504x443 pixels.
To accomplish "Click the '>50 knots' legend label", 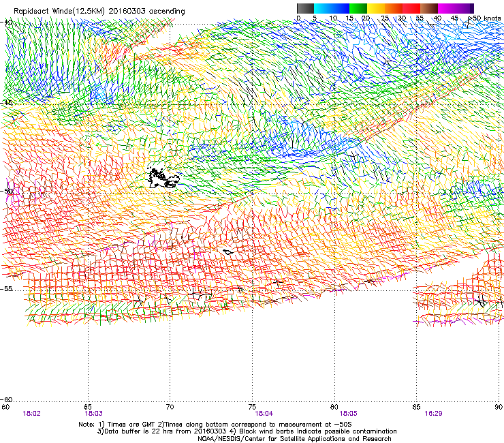I will [x=484, y=18].
